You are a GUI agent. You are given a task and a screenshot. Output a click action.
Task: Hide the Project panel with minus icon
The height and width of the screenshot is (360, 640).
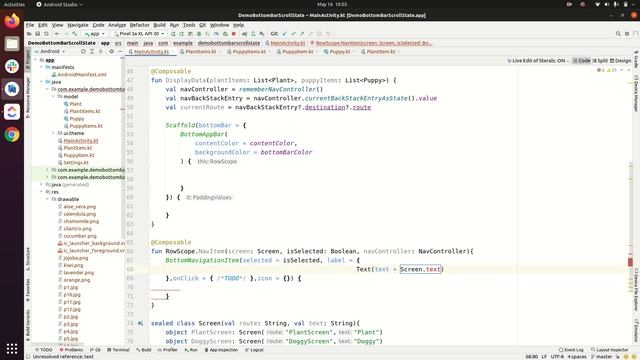[120, 51]
